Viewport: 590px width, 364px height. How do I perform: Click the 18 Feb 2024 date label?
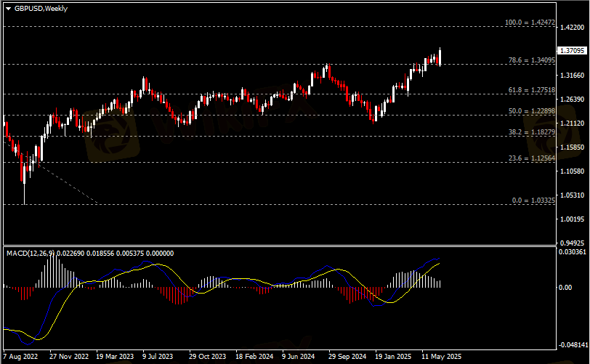254,357
